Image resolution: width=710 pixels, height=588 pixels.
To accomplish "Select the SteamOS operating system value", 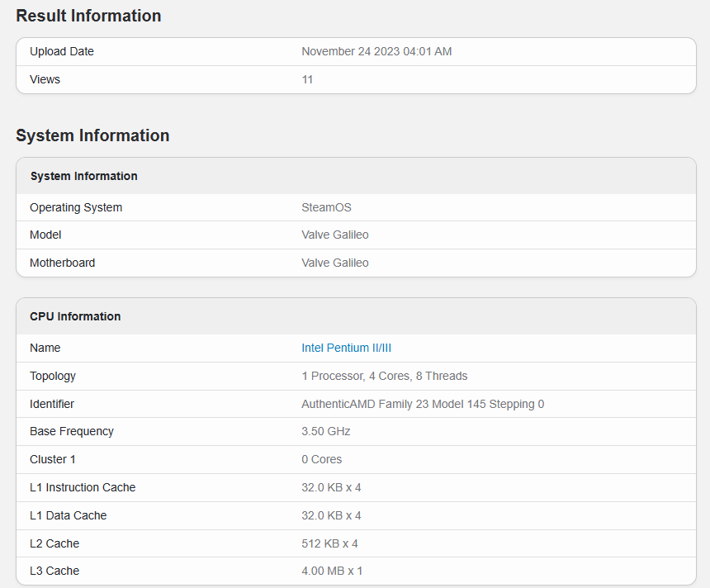I will tap(326, 207).
